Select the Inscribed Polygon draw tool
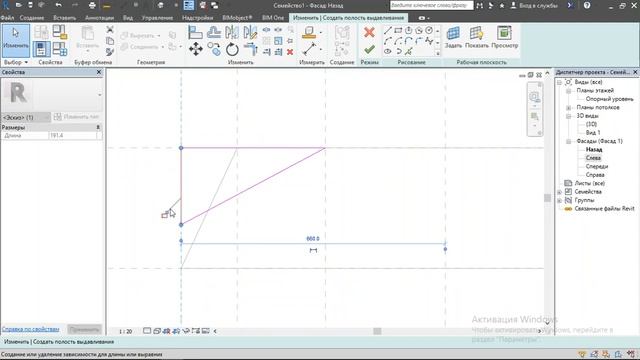 pyautogui.click(x=408, y=31)
